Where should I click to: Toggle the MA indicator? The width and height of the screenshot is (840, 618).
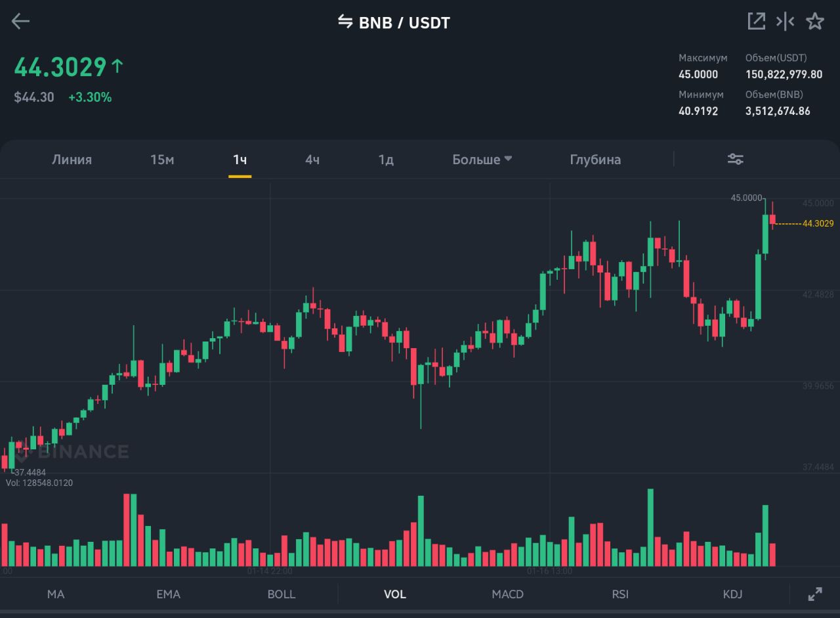pos(56,594)
